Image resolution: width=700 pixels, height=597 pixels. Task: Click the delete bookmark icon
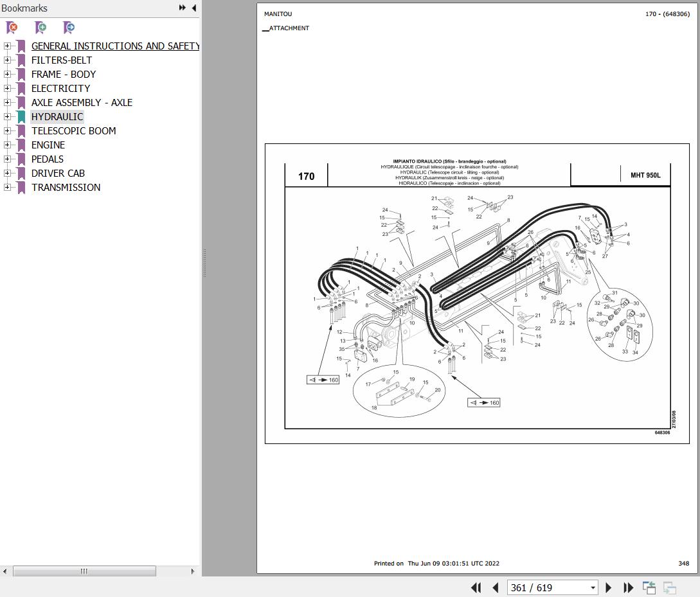coord(12,28)
